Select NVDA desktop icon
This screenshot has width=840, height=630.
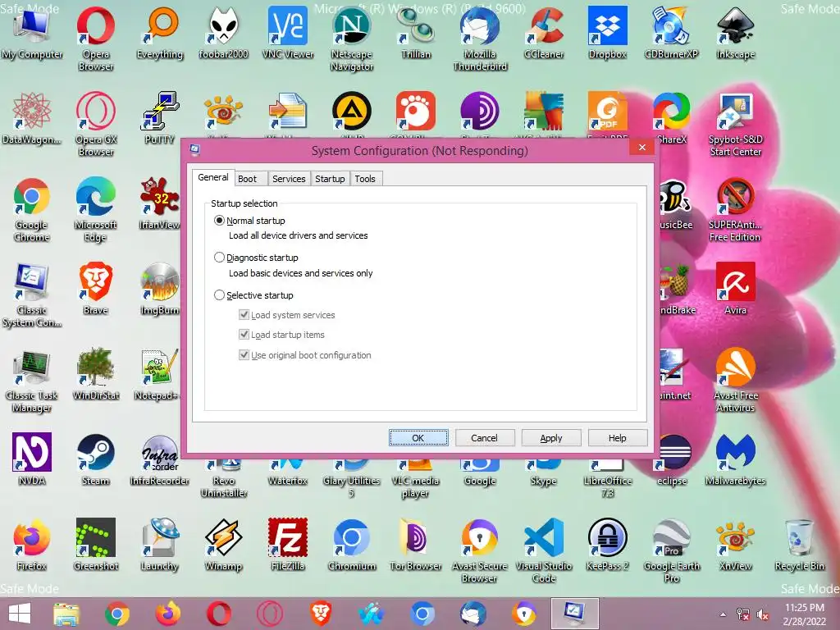32,459
